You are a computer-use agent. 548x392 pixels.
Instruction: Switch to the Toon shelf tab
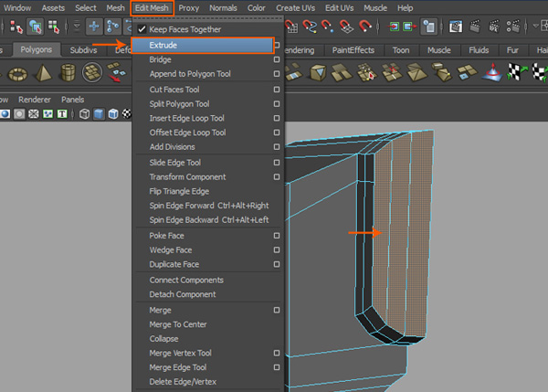[401, 50]
